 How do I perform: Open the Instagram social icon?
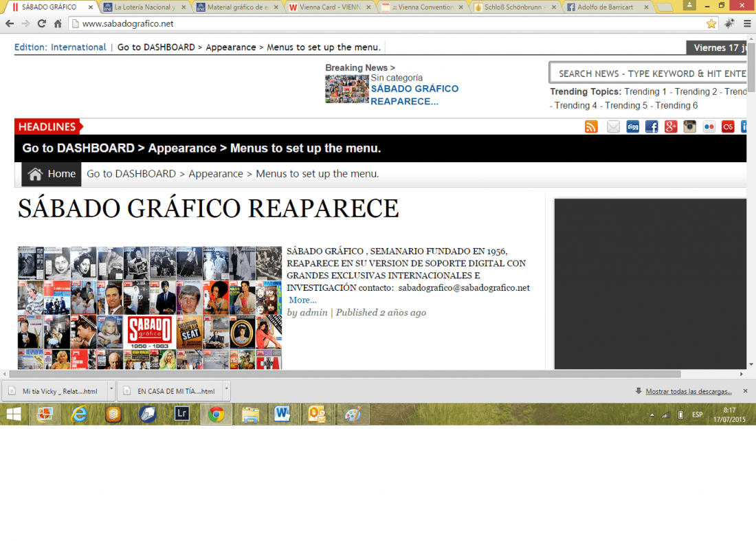point(690,126)
